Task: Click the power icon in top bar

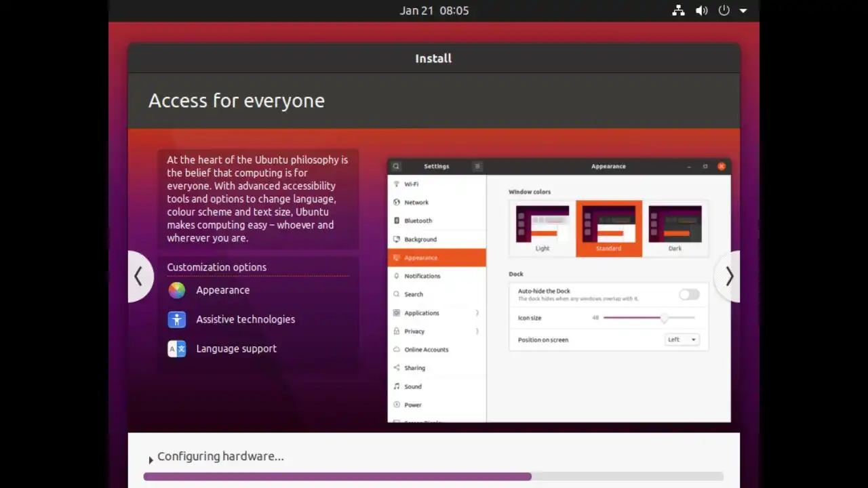Action: pyautogui.click(x=724, y=10)
